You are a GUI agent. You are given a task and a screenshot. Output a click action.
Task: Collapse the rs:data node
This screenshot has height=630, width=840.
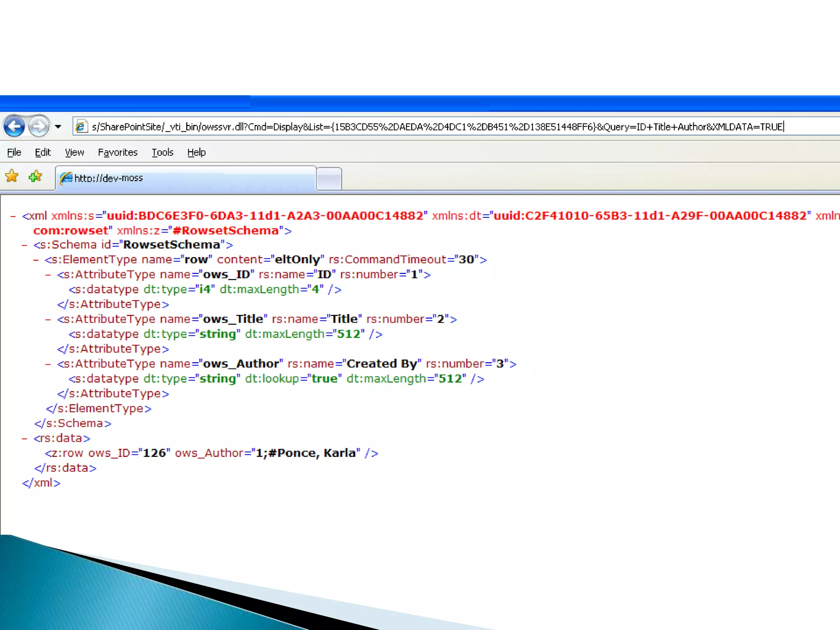25,438
